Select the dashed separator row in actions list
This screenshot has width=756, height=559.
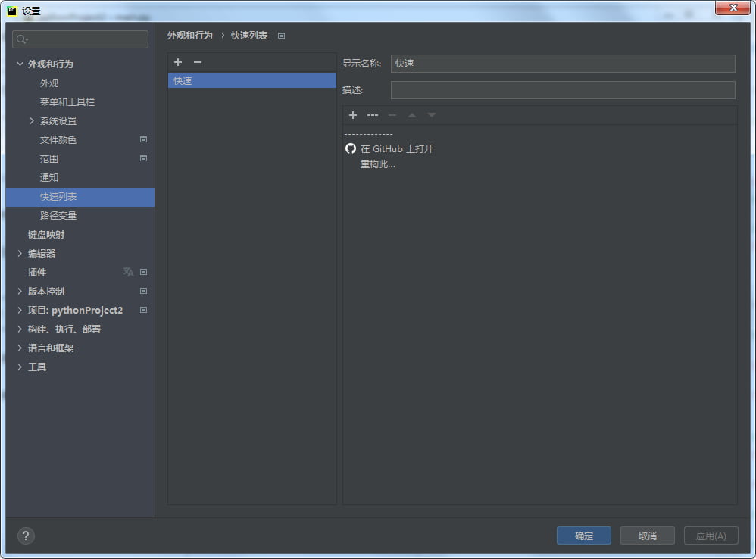(369, 134)
